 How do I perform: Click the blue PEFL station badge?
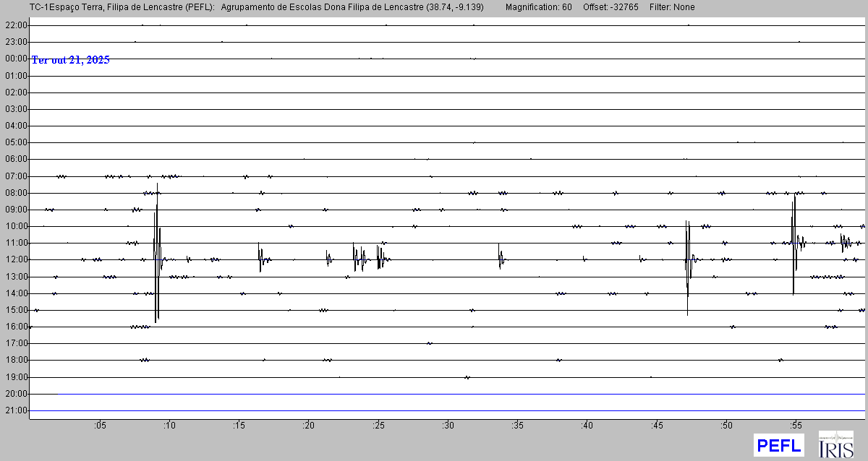click(778, 445)
